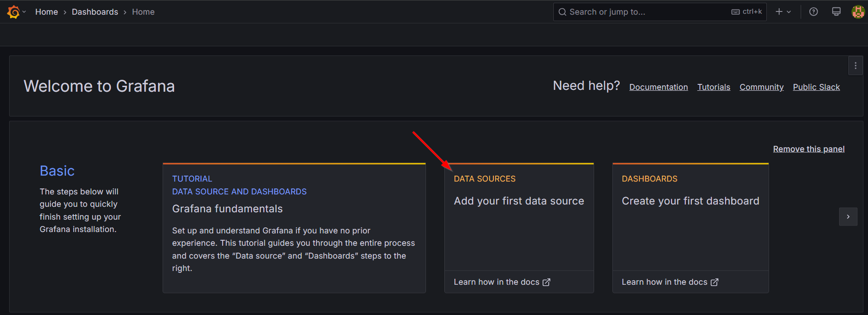Open the Documentation help link
Screen dimensions: 868x315
tap(658, 87)
